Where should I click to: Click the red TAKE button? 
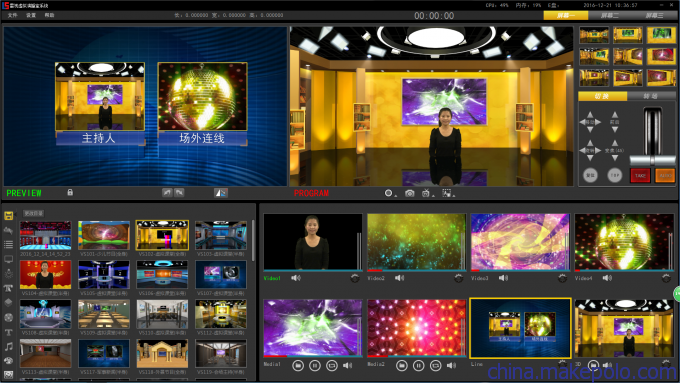[x=640, y=175]
